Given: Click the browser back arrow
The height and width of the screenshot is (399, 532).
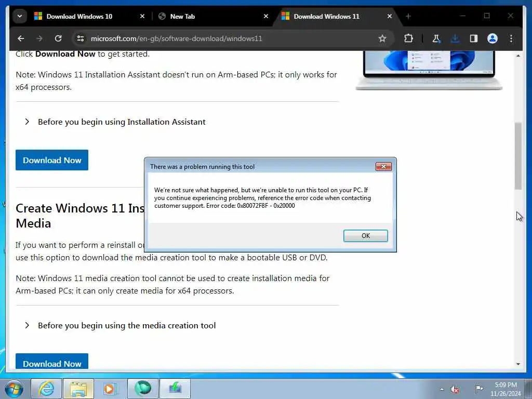Looking at the screenshot, I should point(21,38).
